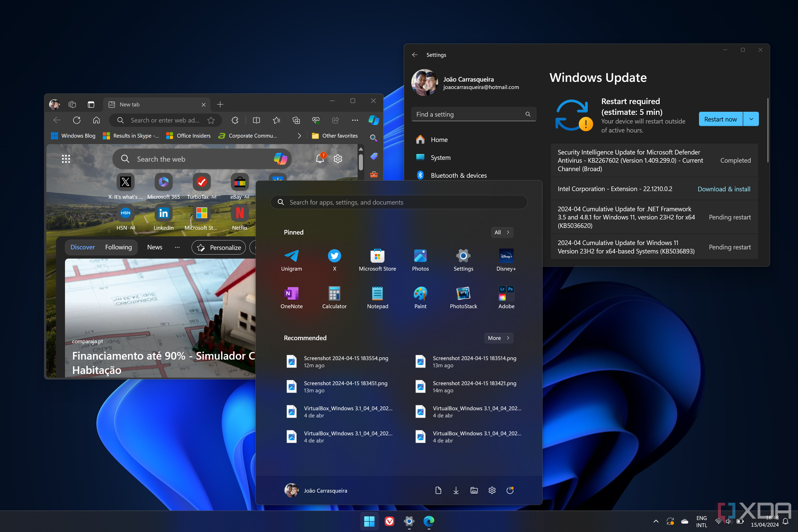The image size is (798, 532).
Task: Select Bluetooth & devices in Settings sidebar
Action: (458, 175)
